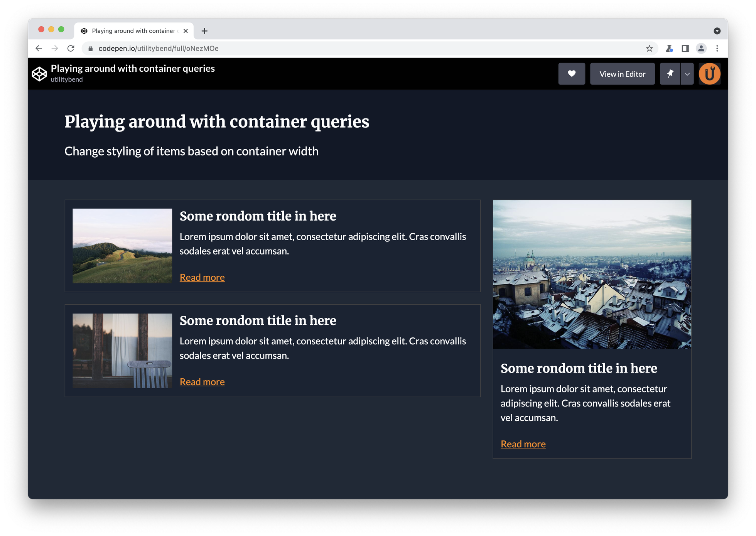
Task: Click the pen title in CodePen header
Action: click(133, 68)
